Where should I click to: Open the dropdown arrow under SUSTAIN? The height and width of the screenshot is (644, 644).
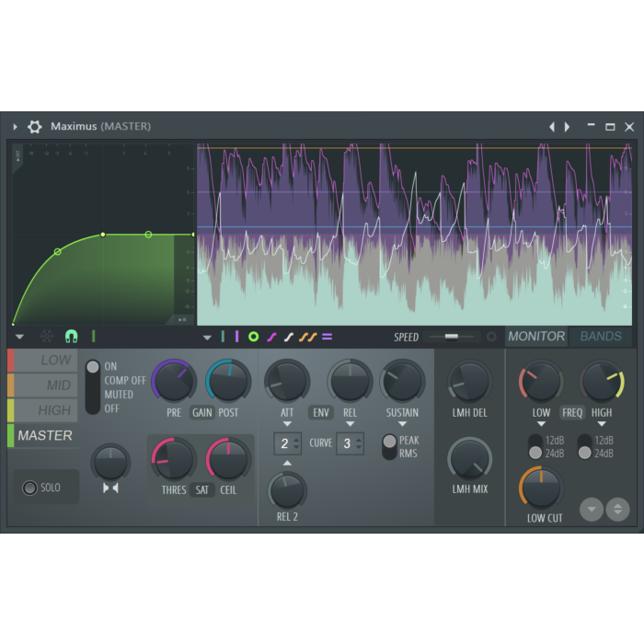point(403,424)
